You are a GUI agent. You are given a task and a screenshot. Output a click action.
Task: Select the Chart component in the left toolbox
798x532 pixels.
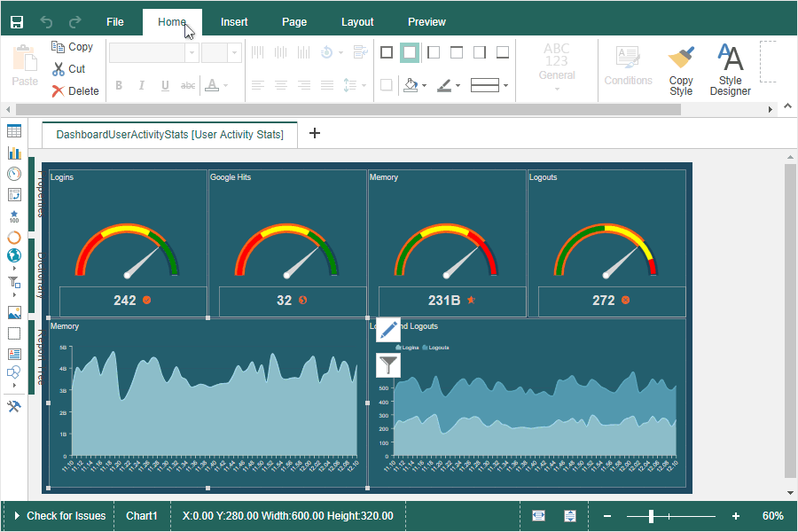pyautogui.click(x=14, y=153)
